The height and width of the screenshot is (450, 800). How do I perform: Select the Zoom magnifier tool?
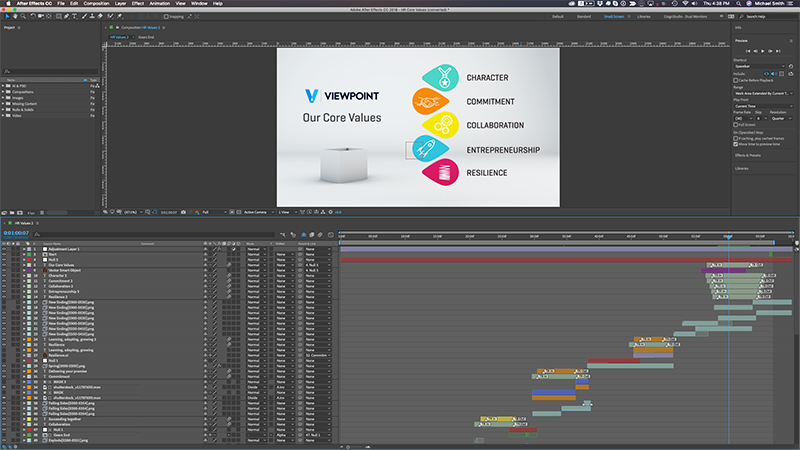pyautogui.click(x=23, y=16)
